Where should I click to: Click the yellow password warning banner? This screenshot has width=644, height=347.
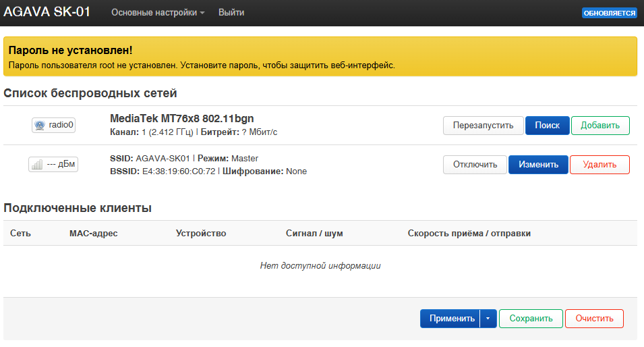point(320,57)
